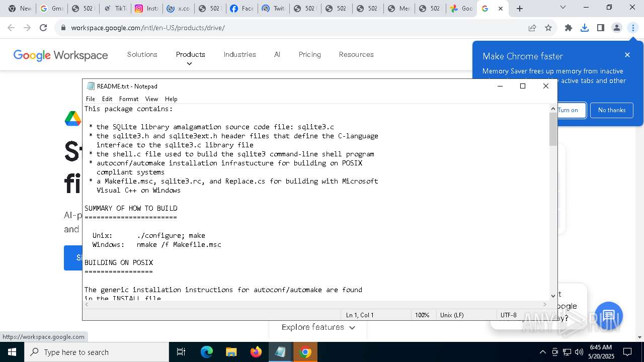
Task: Open Notepad File menu
Action: pyautogui.click(x=91, y=99)
